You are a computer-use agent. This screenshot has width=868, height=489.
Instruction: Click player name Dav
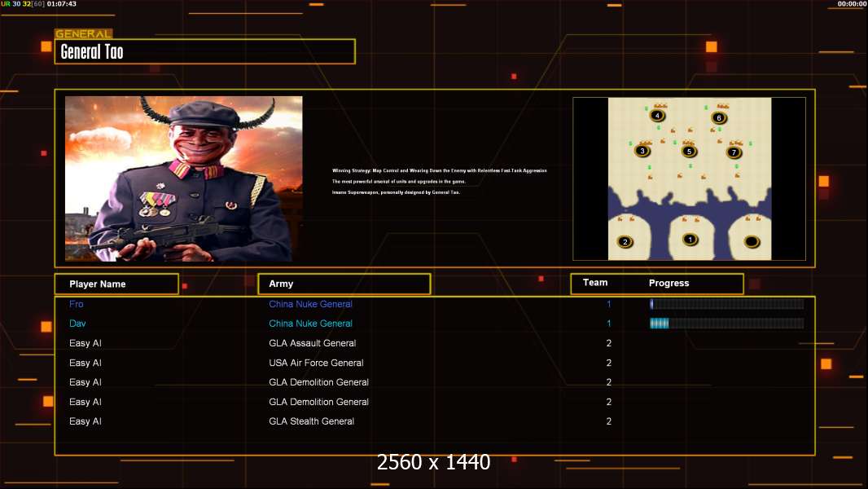coord(77,324)
